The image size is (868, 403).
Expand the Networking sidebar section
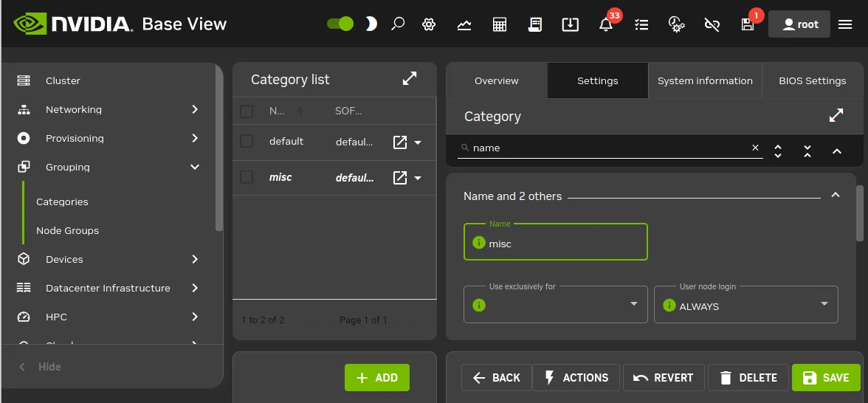[108, 109]
